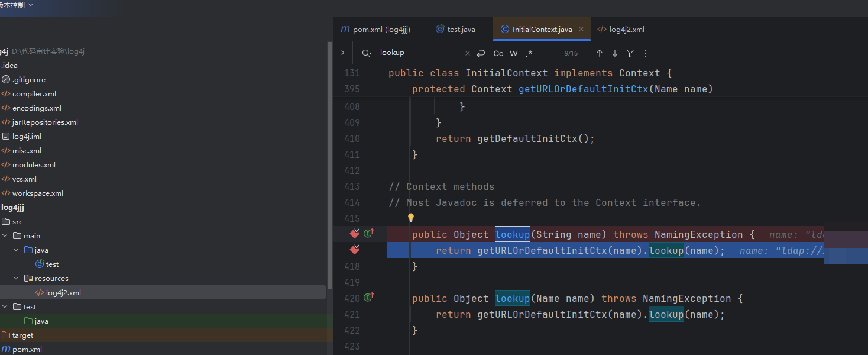
Task: Toggle the Regex (.*) search option
Action: pyautogui.click(x=529, y=53)
